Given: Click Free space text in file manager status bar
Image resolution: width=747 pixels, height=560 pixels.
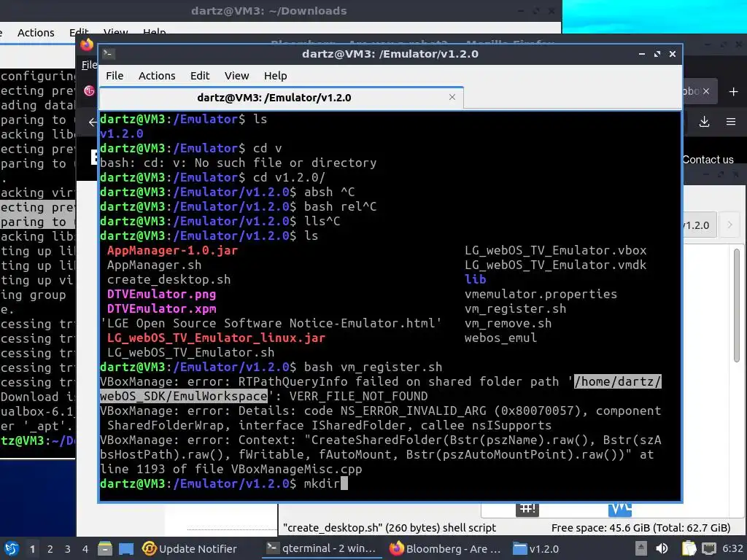Looking at the screenshot, I should pyautogui.click(x=640, y=528).
